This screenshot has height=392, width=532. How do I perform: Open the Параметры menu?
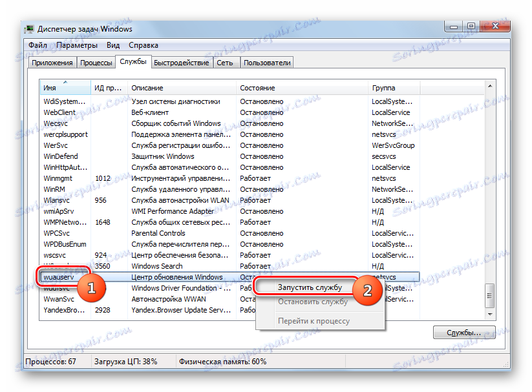pyautogui.click(x=77, y=45)
